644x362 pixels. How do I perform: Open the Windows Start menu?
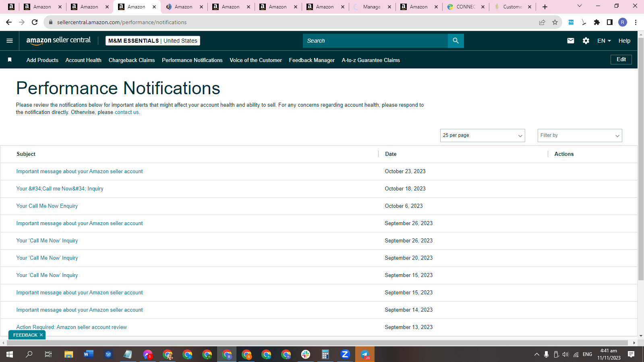tap(10, 354)
